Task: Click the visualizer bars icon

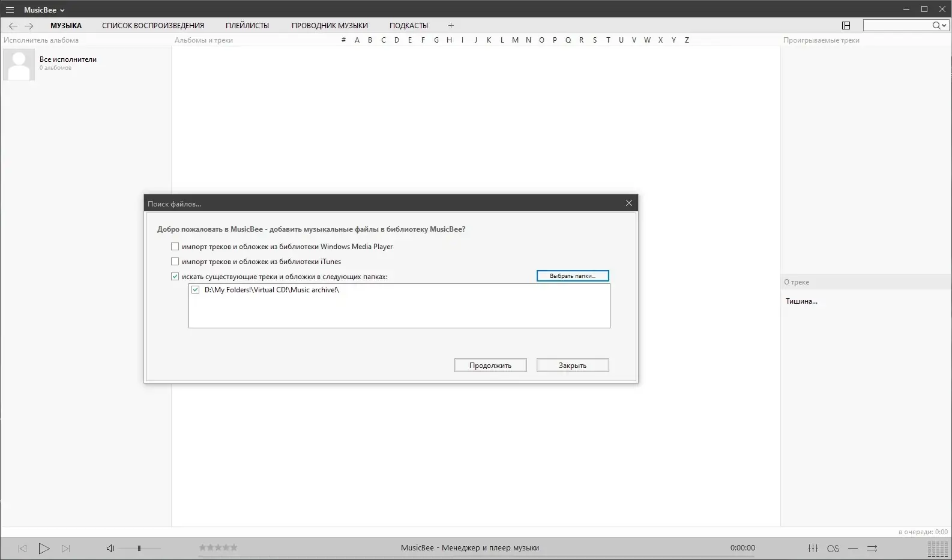Action: pos(938,549)
